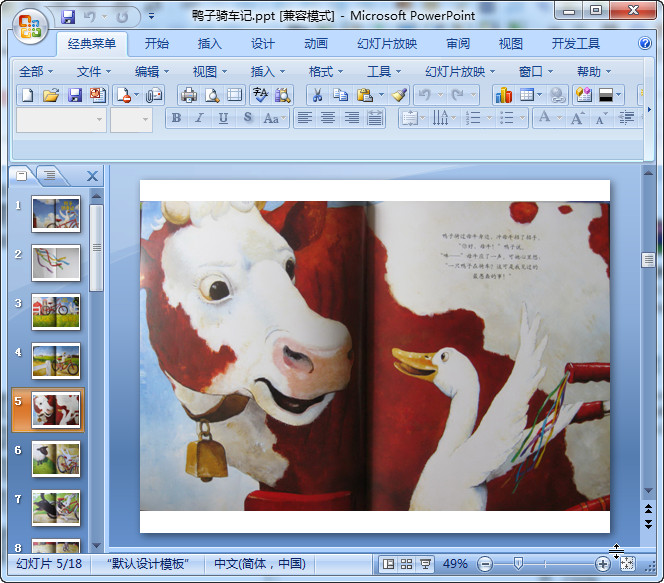
Task: Click the print icon in classic toolbar
Action: (x=188, y=95)
